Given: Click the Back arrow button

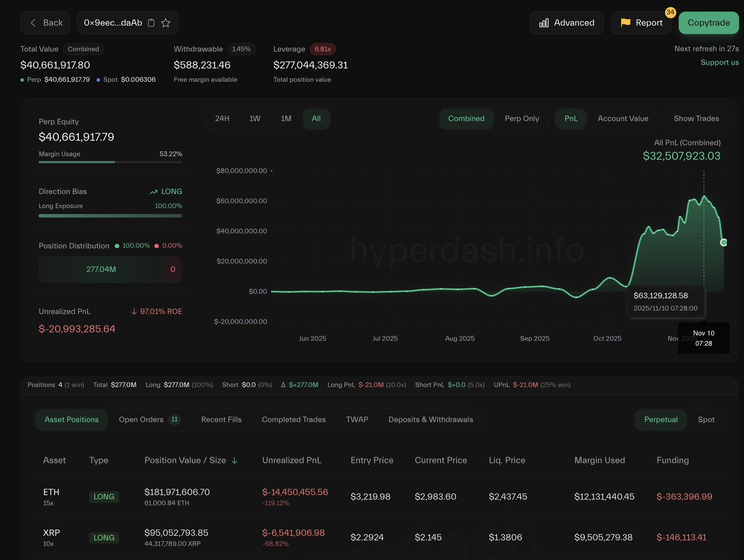Looking at the screenshot, I should tap(34, 23).
